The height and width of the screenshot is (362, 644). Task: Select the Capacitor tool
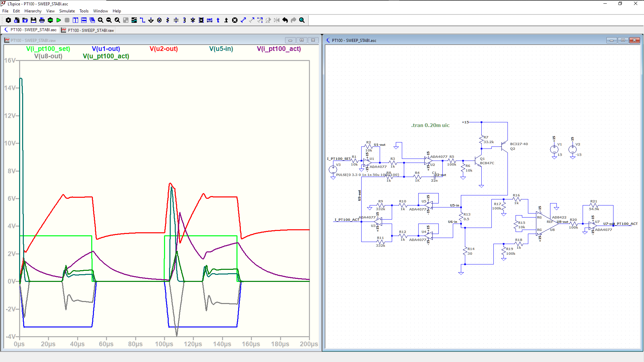pos(176,20)
